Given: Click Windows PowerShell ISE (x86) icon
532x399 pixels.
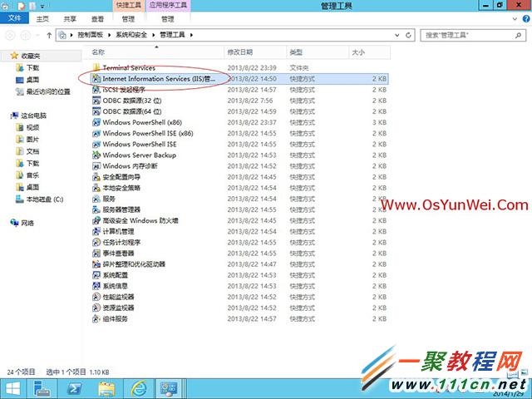Looking at the screenshot, I should (96, 133).
